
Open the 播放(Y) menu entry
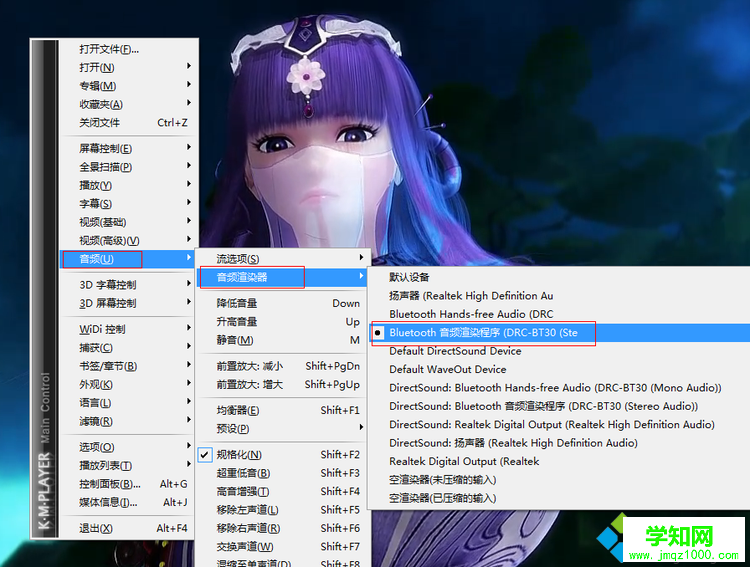coord(128,185)
